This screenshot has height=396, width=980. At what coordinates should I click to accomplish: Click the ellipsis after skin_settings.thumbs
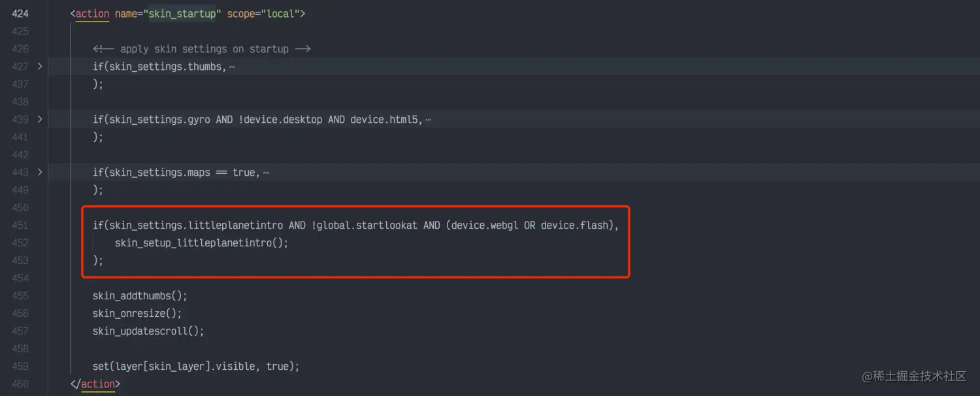point(232,67)
